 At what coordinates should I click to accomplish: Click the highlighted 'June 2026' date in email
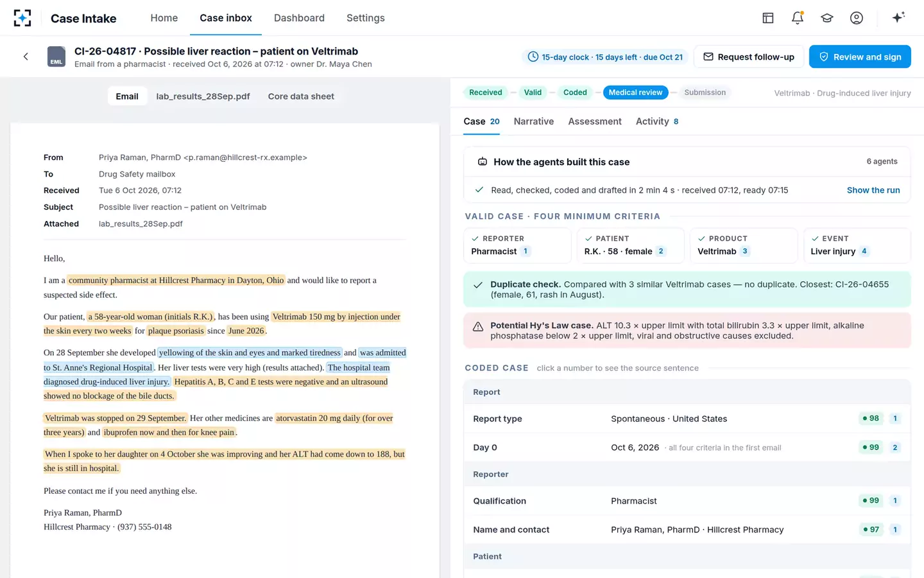pos(246,331)
